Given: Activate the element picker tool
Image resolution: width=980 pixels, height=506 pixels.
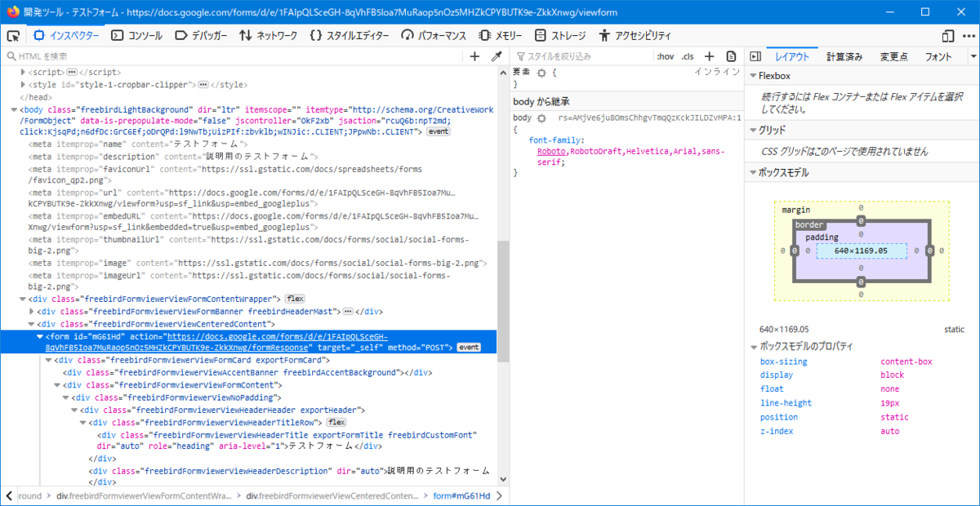Looking at the screenshot, I should tap(13, 35).
